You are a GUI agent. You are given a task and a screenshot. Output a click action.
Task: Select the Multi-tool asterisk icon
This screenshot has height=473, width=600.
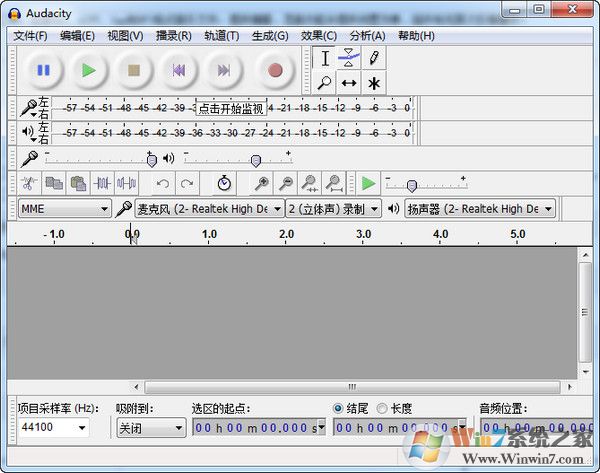[373, 83]
